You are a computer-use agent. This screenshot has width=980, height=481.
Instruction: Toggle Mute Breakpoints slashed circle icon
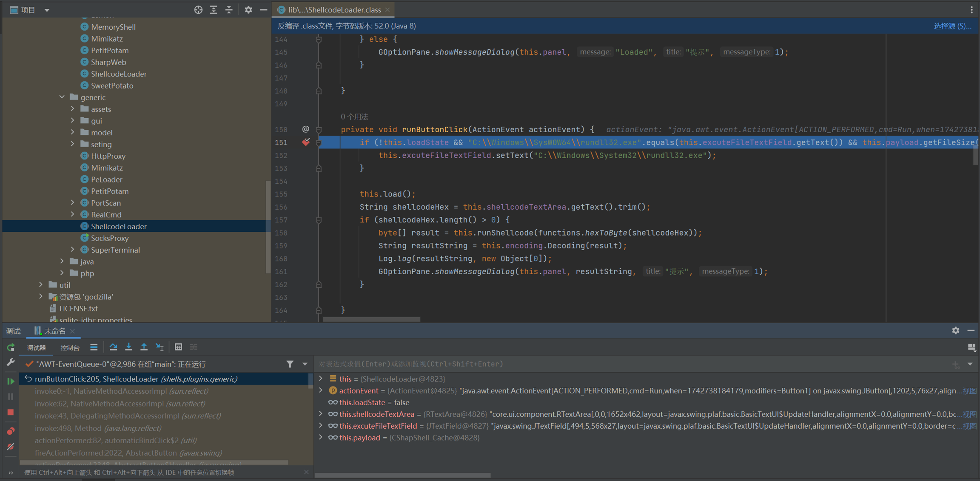(11, 447)
